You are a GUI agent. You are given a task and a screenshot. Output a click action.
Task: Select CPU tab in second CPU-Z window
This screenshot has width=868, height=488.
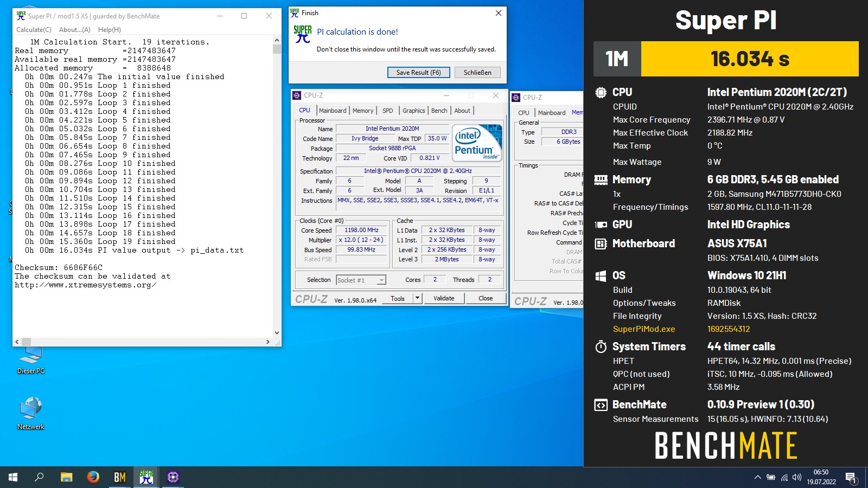pyautogui.click(x=524, y=113)
